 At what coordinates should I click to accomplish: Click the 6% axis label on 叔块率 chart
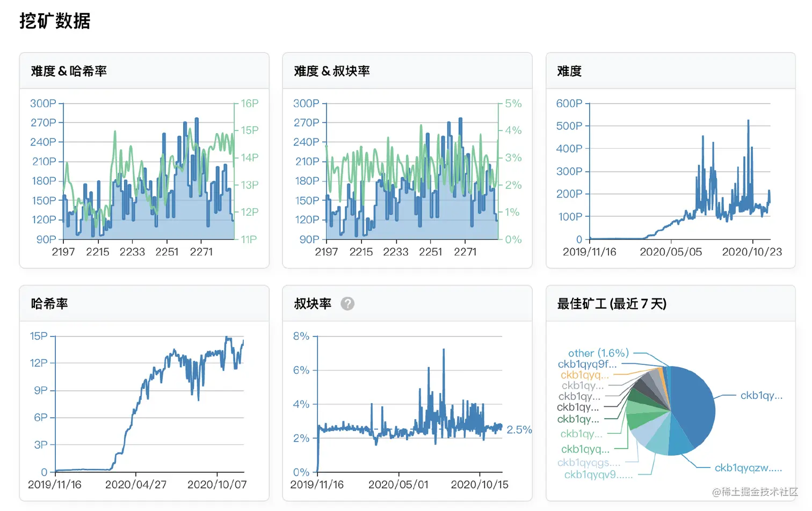coord(301,370)
